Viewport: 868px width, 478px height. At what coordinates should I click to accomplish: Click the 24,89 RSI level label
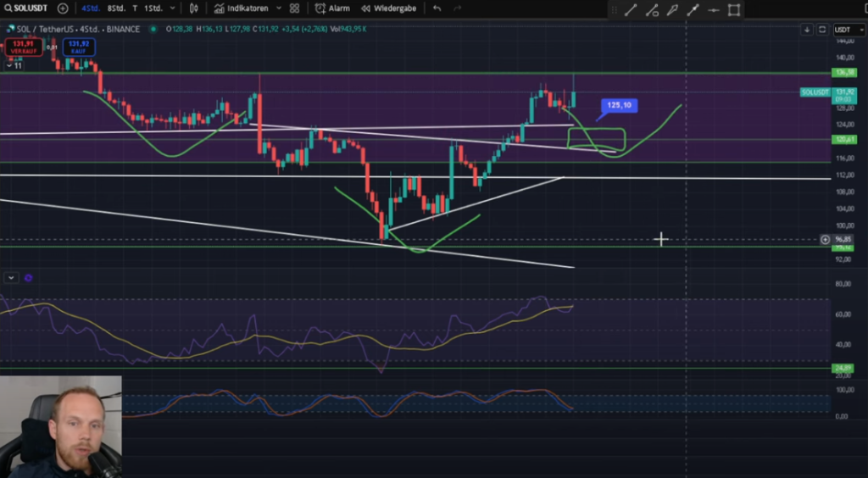click(843, 368)
